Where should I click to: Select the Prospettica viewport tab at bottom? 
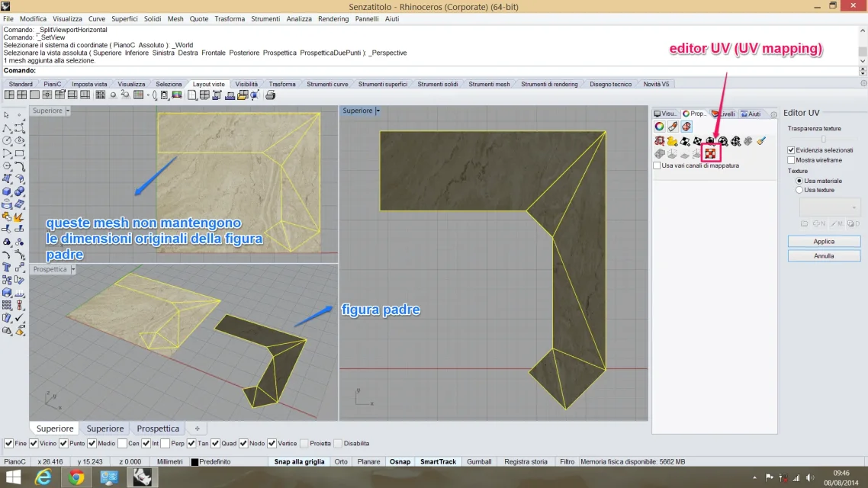pyautogui.click(x=158, y=429)
